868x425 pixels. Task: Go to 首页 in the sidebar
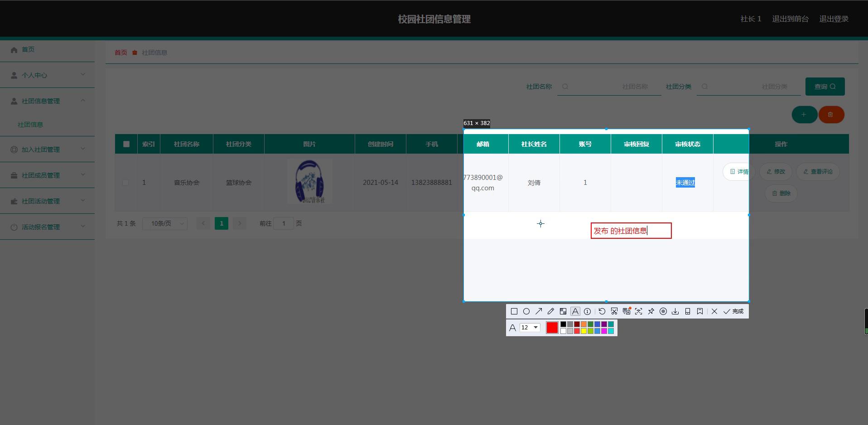pos(28,49)
